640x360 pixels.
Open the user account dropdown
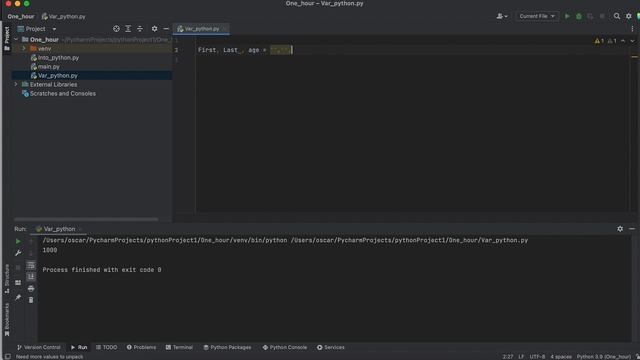click(x=502, y=16)
